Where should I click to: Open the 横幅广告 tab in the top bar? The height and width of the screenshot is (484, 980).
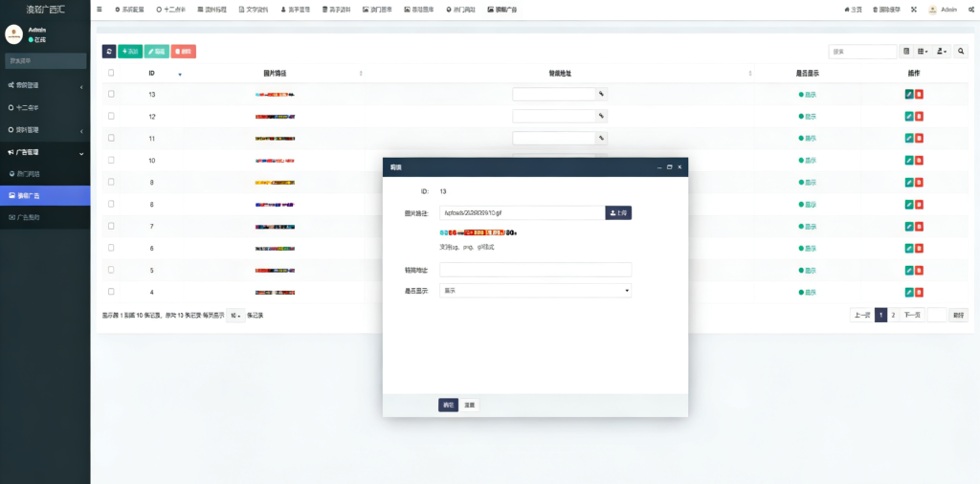(x=501, y=10)
